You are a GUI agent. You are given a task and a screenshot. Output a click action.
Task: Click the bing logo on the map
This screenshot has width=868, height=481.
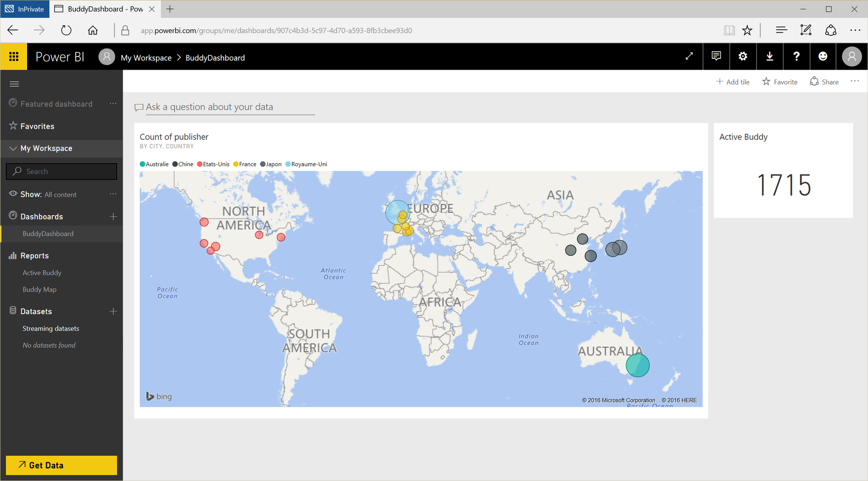(x=159, y=396)
